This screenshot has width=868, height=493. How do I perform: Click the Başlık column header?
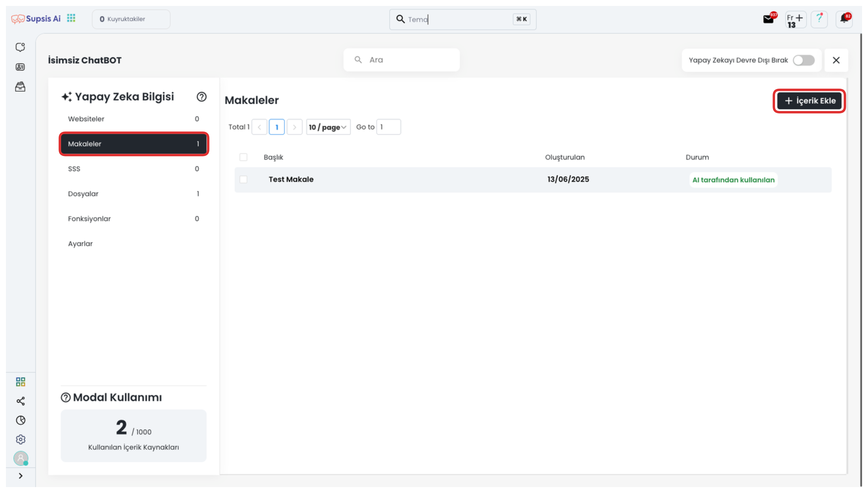coord(273,157)
